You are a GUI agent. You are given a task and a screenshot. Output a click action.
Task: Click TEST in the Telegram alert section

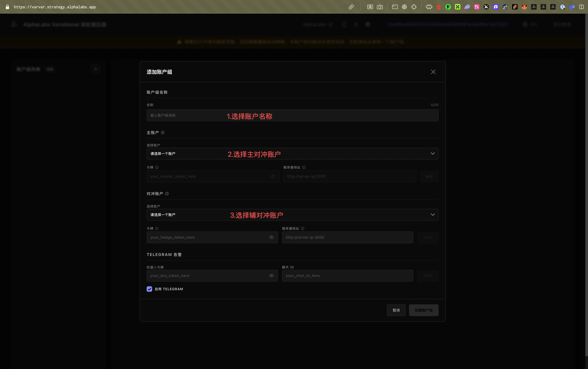428,276
